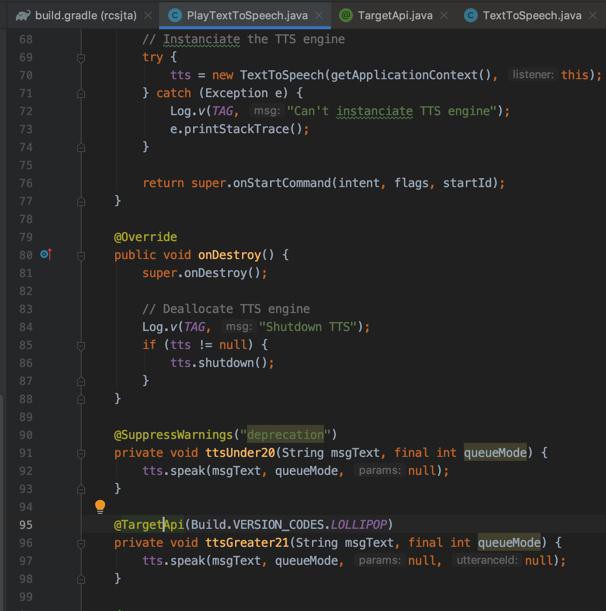
Task: Click the 'ttsGreater21' method name
Action: click(247, 543)
